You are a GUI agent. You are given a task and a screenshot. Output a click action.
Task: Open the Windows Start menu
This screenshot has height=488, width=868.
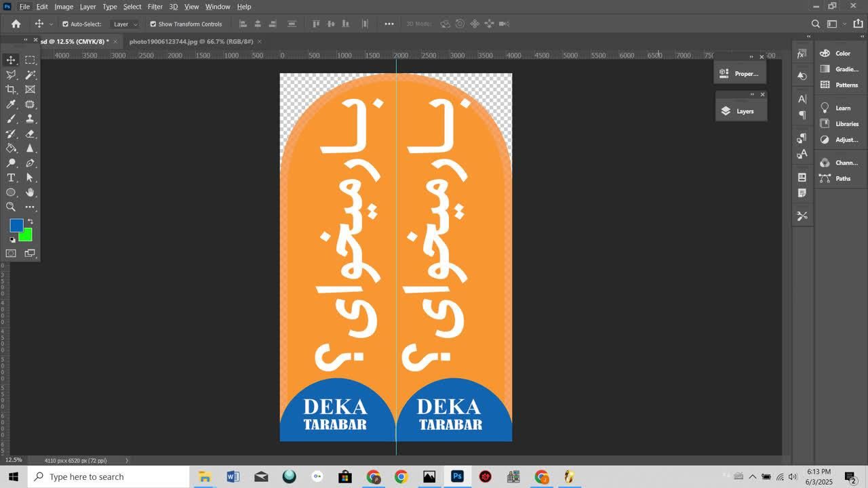(14, 476)
